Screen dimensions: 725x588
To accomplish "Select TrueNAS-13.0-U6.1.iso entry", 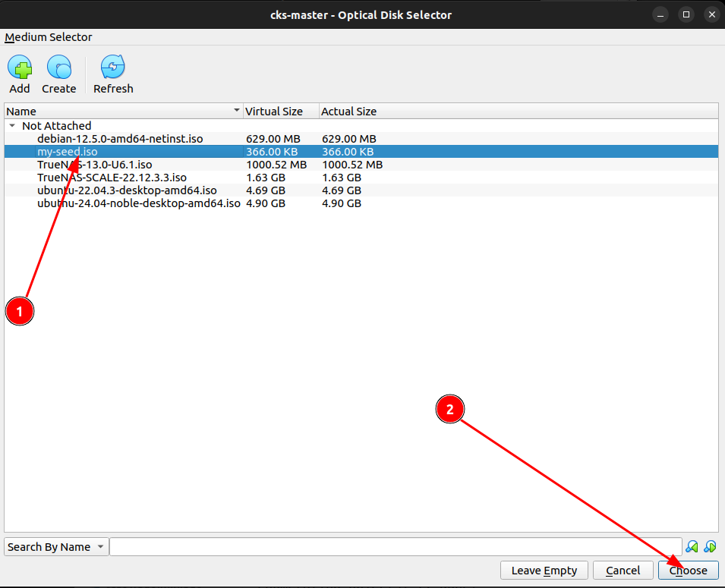I will tap(94, 165).
